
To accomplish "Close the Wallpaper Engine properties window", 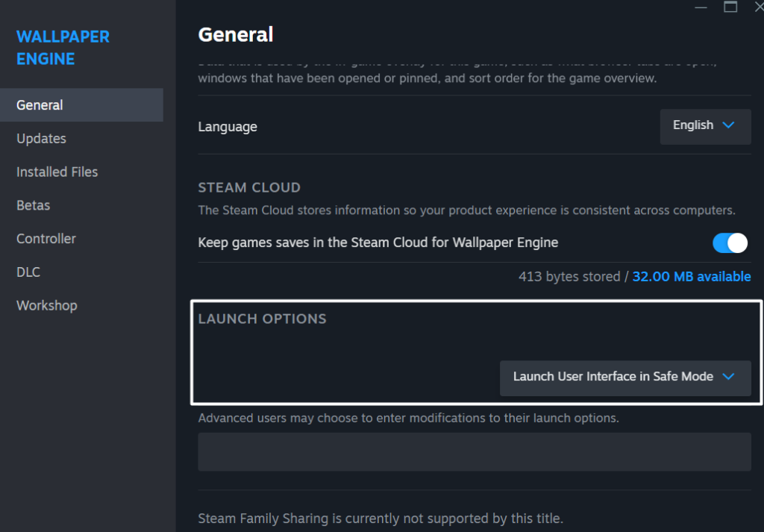I will 758,7.
